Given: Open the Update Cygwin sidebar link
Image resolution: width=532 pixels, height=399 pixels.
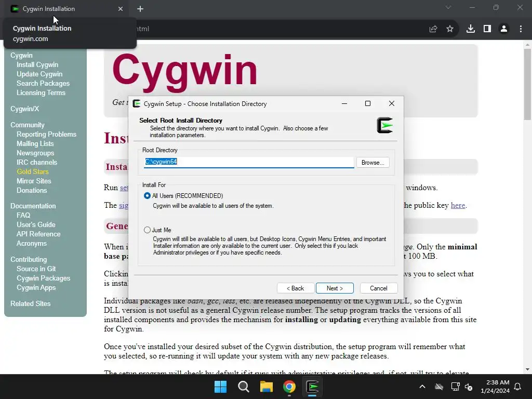Looking at the screenshot, I should (x=39, y=74).
